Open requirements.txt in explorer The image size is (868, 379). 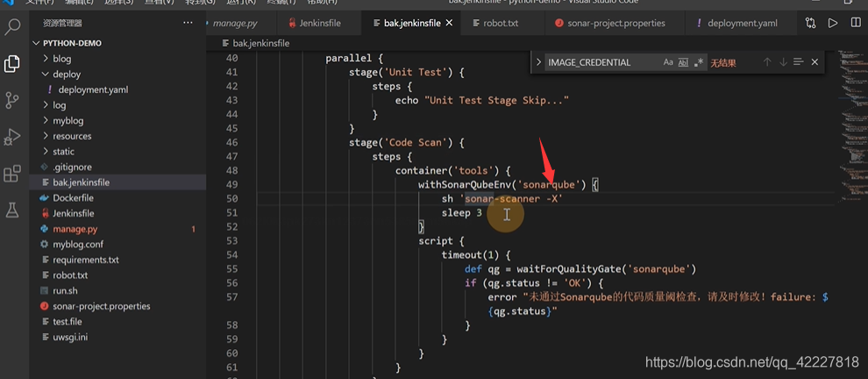click(117, 260)
